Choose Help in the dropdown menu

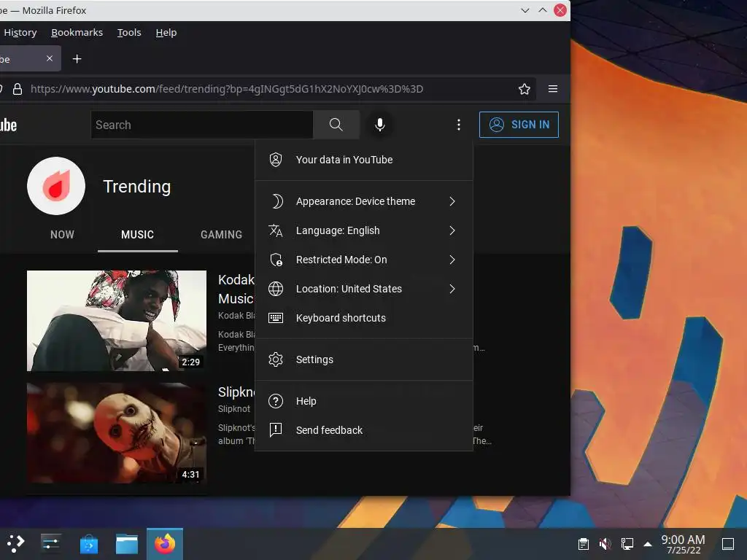(x=364, y=401)
